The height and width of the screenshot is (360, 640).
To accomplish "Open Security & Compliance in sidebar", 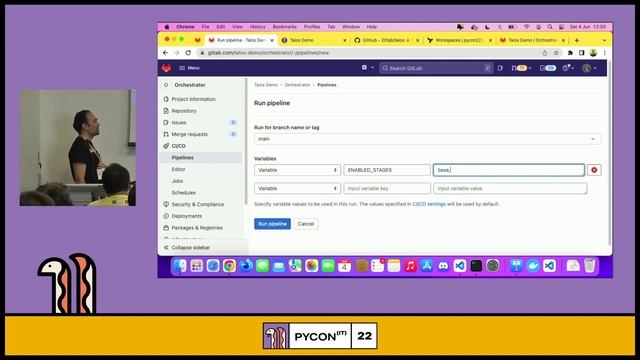I will (x=198, y=204).
